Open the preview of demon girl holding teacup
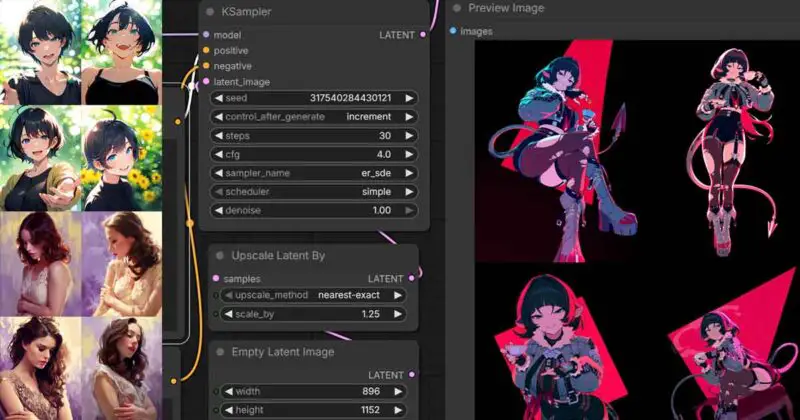 pos(559,346)
